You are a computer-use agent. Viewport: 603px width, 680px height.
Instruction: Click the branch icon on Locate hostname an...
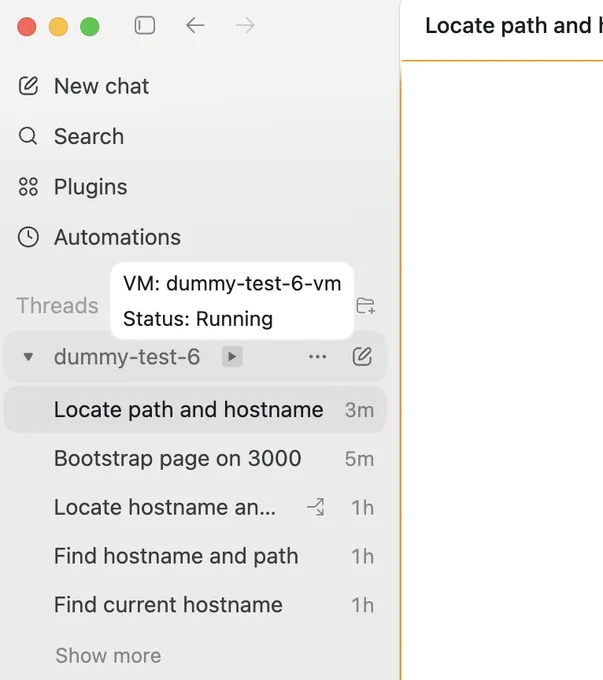point(315,507)
